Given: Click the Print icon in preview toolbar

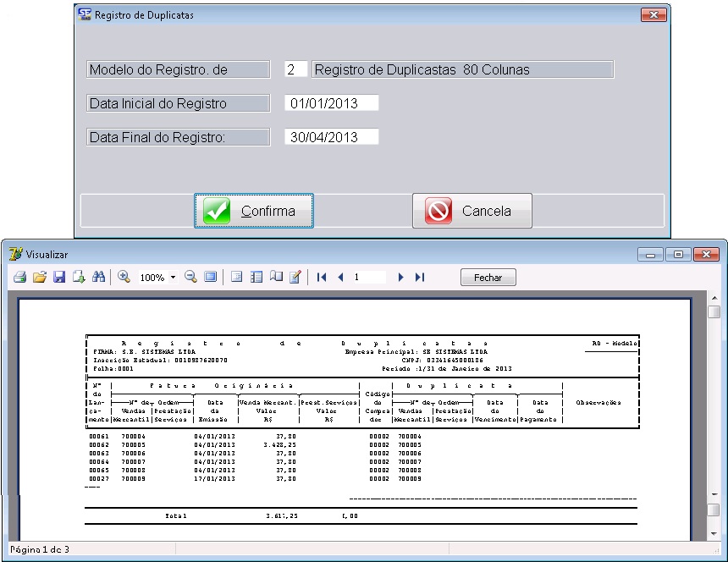Looking at the screenshot, I should (x=19, y=277).
